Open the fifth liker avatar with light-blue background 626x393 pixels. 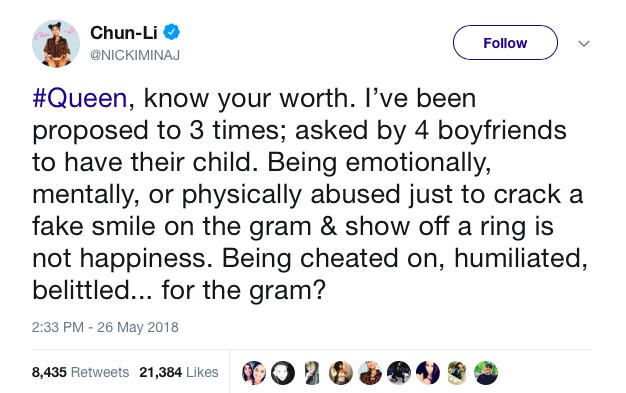pos(370,373)
